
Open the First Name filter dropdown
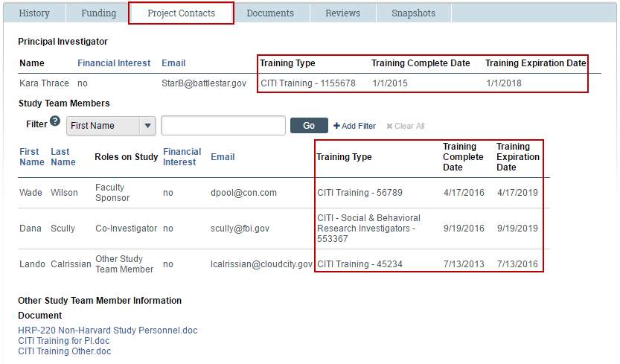[x=111, y=126]
